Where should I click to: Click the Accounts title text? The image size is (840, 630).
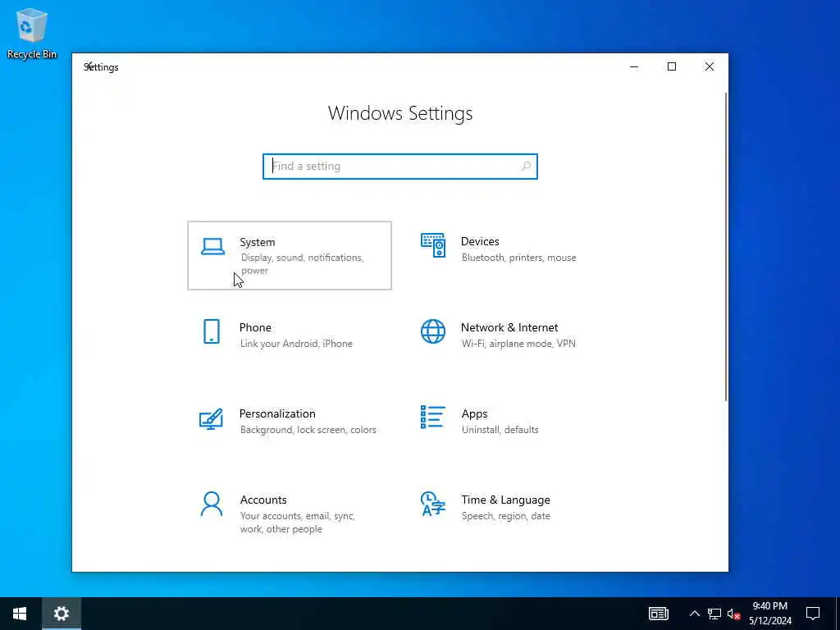(x=263, y=500)
